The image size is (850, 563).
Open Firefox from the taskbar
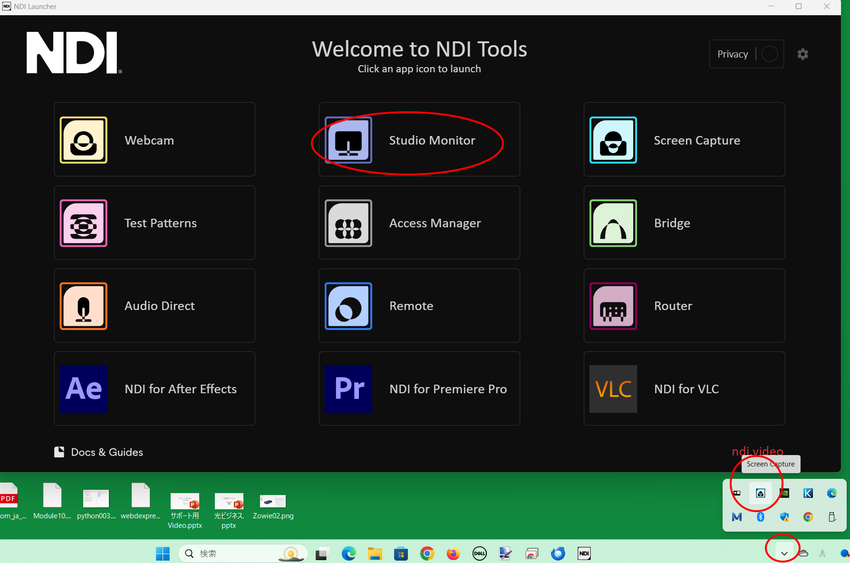coord(453,553)
